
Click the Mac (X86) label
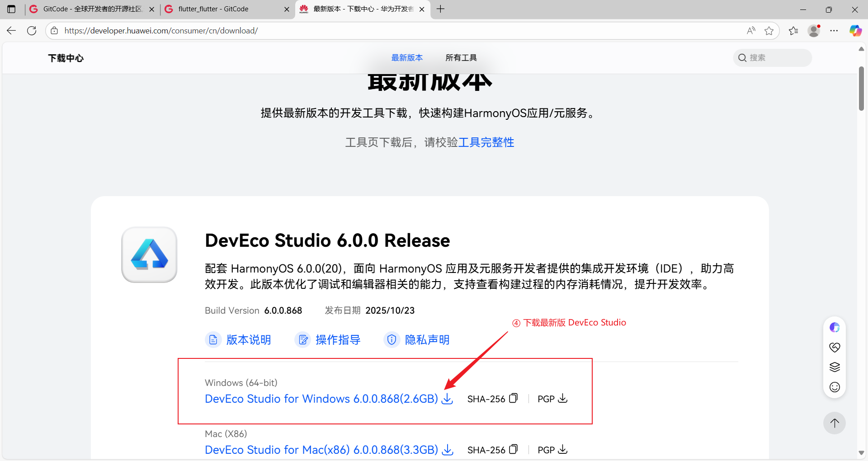click(x=226, y=434)
